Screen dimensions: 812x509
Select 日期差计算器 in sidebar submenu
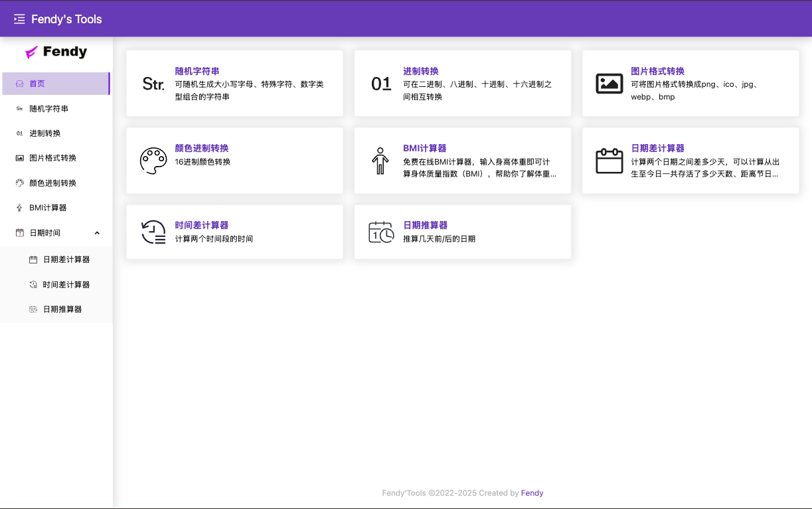[66, 259]
